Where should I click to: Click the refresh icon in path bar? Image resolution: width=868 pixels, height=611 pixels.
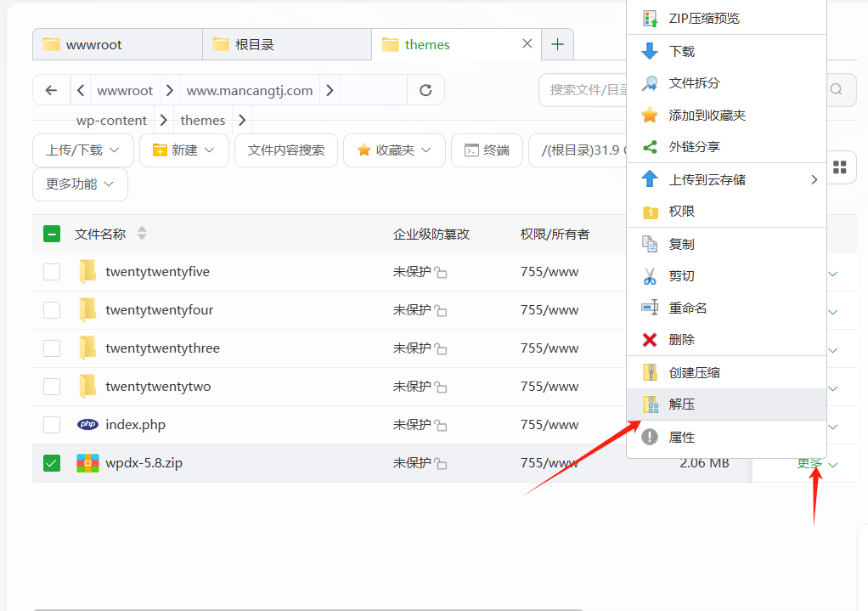(426, 90)
